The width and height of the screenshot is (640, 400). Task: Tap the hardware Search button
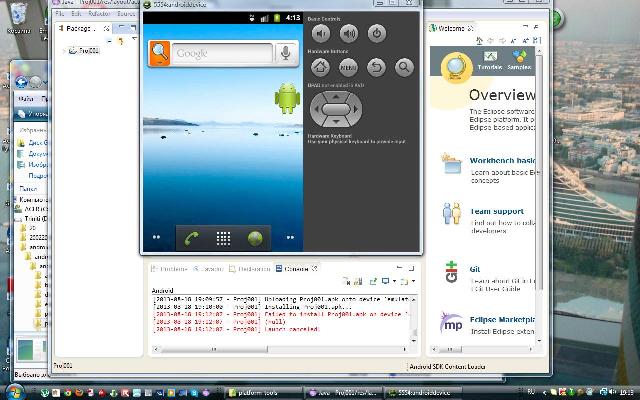click(404, 67)
